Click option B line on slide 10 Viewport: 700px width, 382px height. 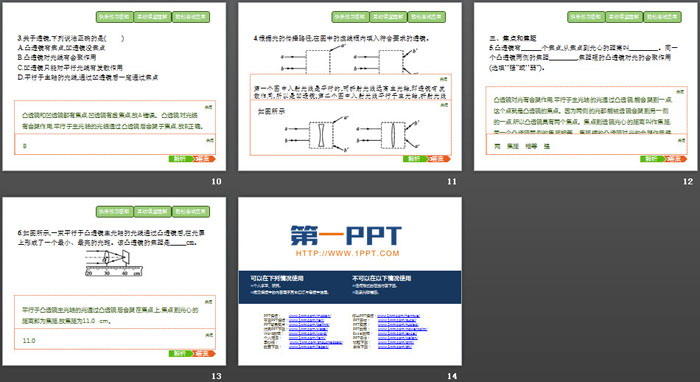point(57,58)
